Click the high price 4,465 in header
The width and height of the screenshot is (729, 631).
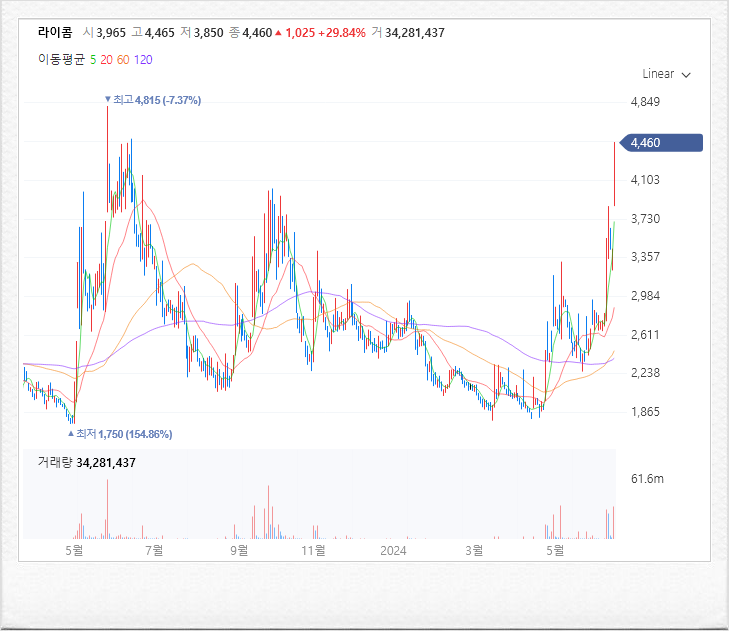pyautogui.click(x=159, y=33)
